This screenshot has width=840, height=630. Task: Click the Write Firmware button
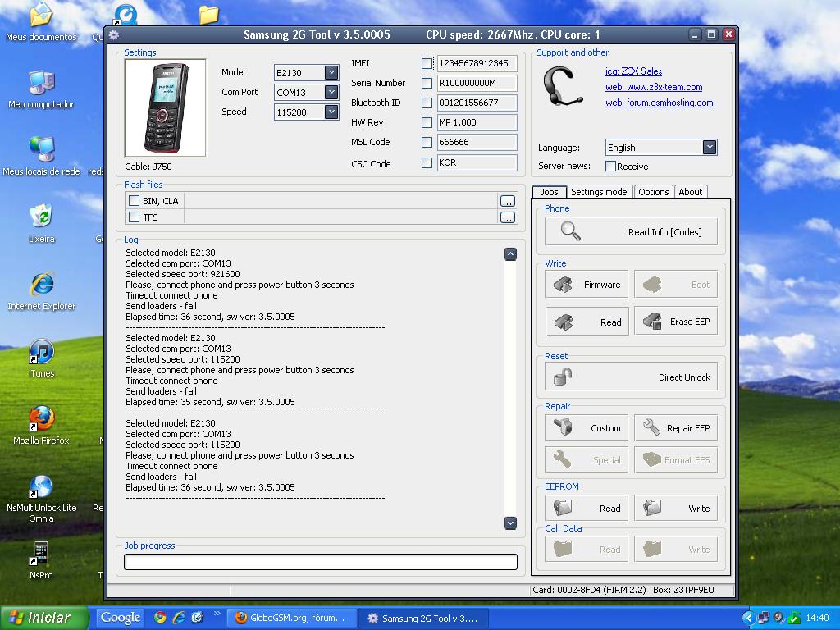pyautogui.click(x=586, y=285)
